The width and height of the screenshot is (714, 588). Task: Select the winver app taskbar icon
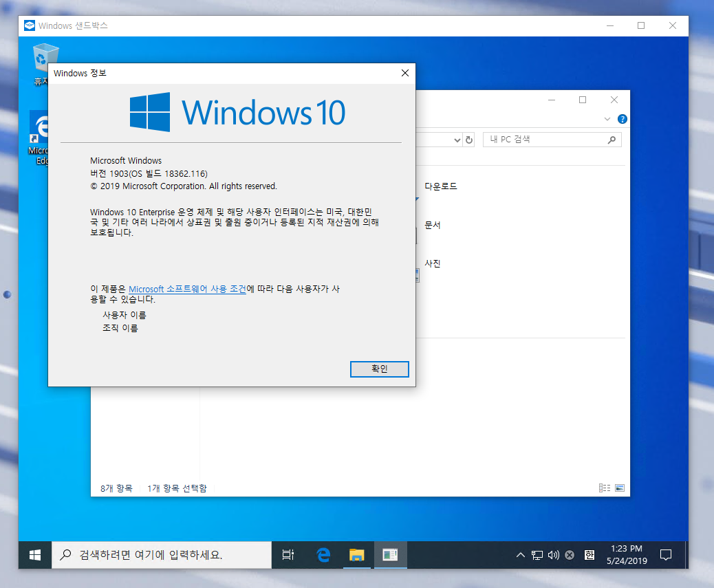pos(390,555)
